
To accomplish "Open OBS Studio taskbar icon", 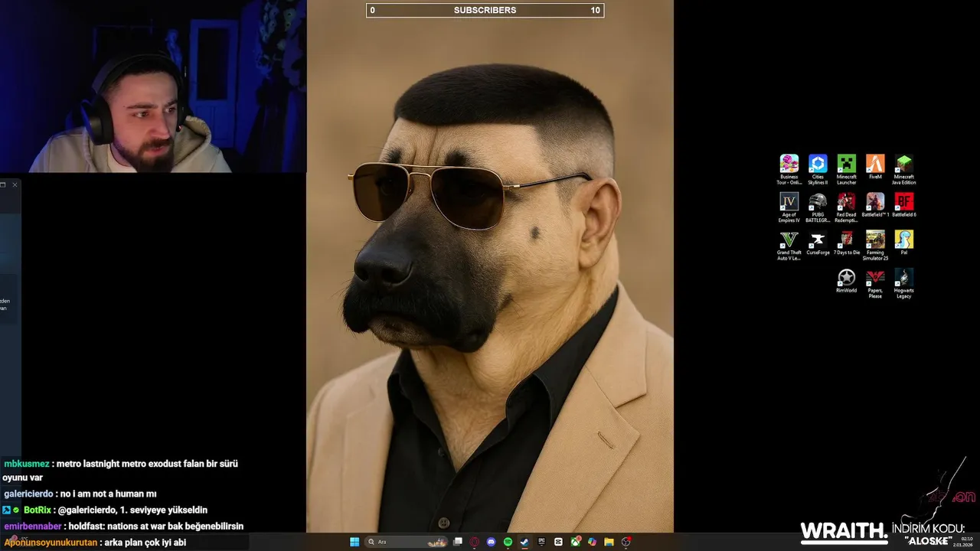I will 626,542.
